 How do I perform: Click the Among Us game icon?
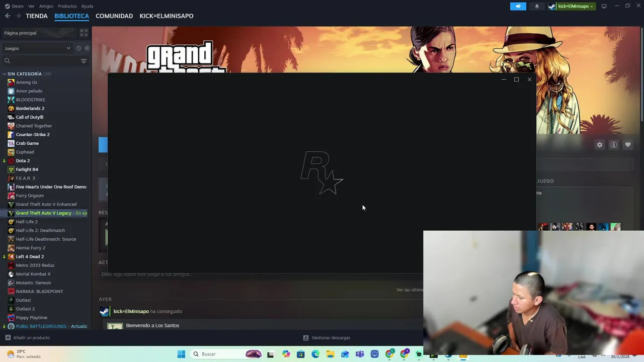pyautogui.click(x=11, y=82)
